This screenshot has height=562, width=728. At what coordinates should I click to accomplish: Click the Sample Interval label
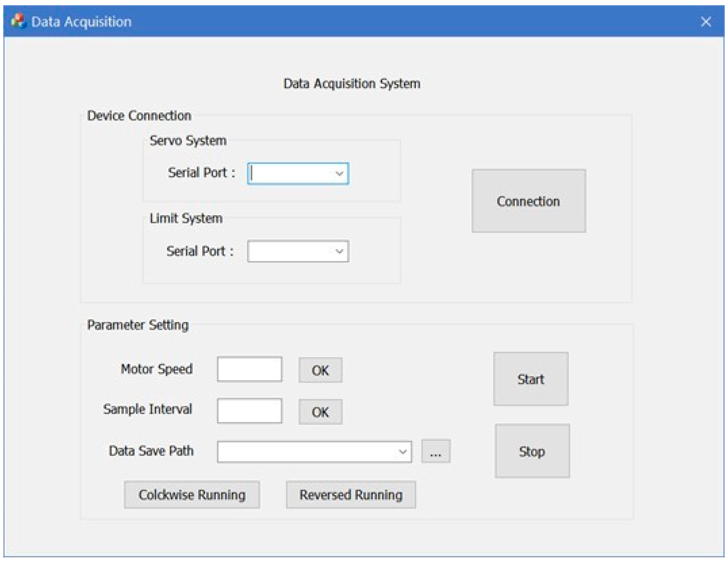[x=147, y=409]
